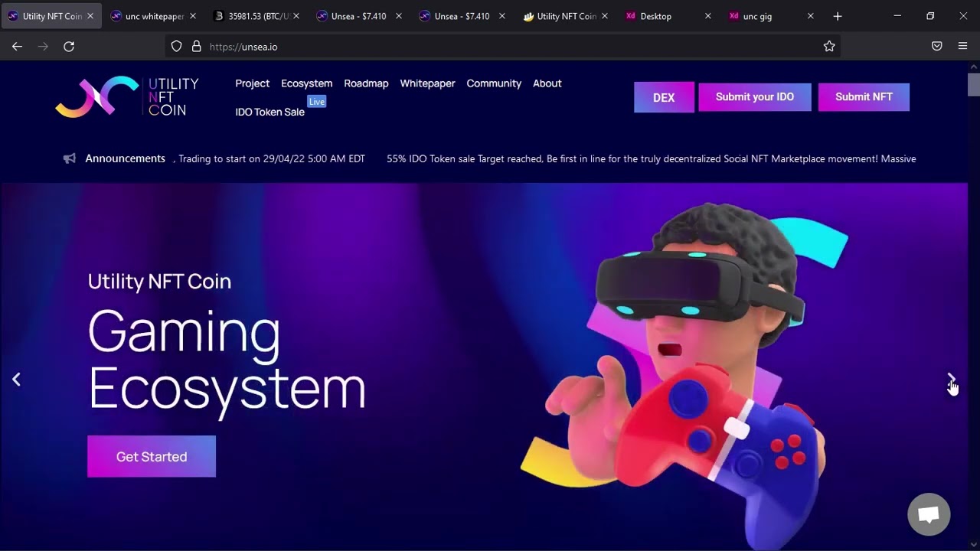Open the Community menu item

pyautogui.click(x=494, y=83)
